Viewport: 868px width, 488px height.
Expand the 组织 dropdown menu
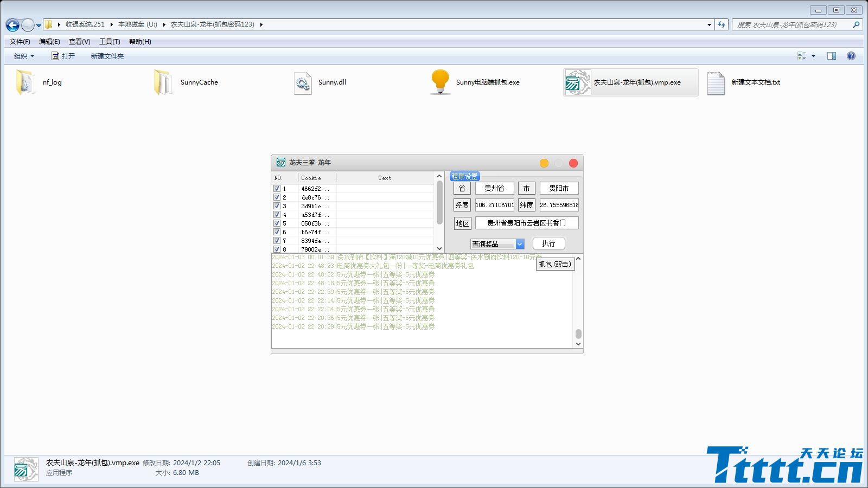click(x=24, y=56)
